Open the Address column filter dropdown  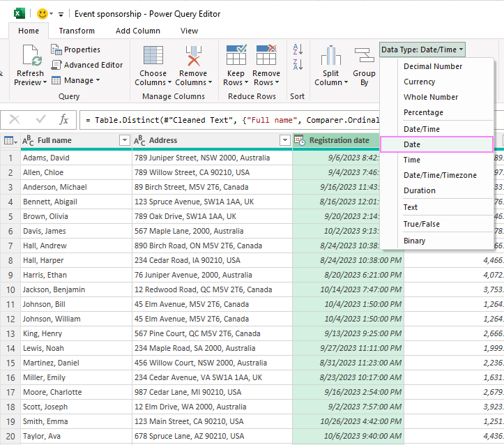point(285,140)
